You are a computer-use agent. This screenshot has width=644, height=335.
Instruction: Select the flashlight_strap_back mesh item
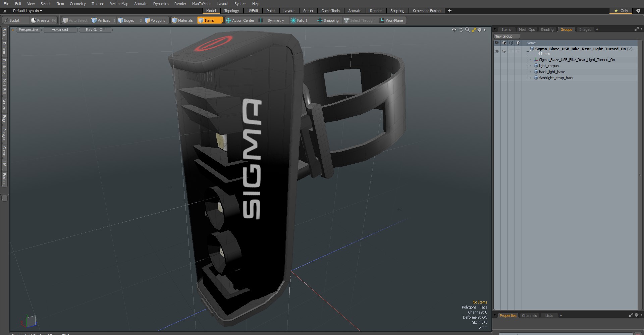[556, 78]
